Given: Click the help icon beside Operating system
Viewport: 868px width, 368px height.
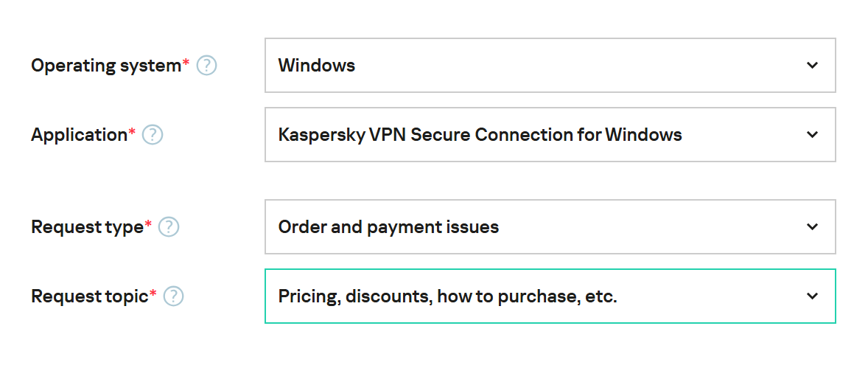Looking at the screenshot, I should click(x=206, y=66).
